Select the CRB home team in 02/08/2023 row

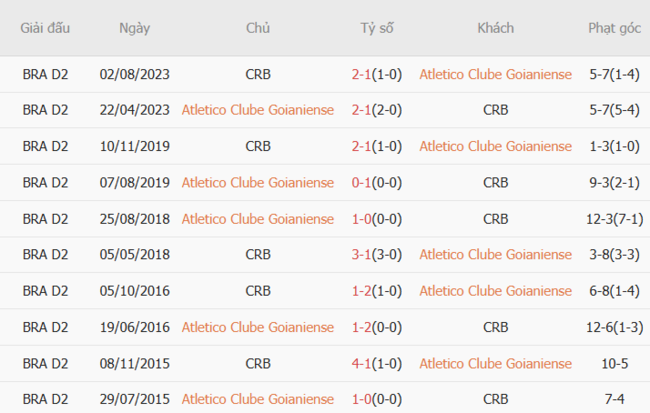coord(257,74)
